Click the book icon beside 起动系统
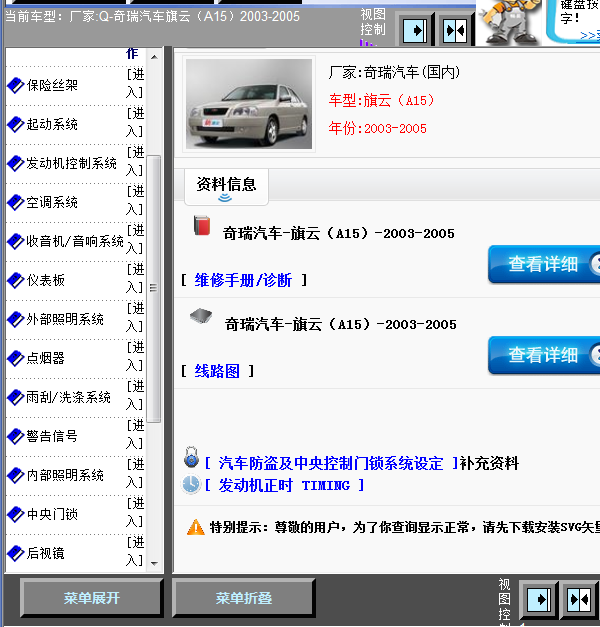The height and width of the screenshot is (627, 600). coord(16,124)
